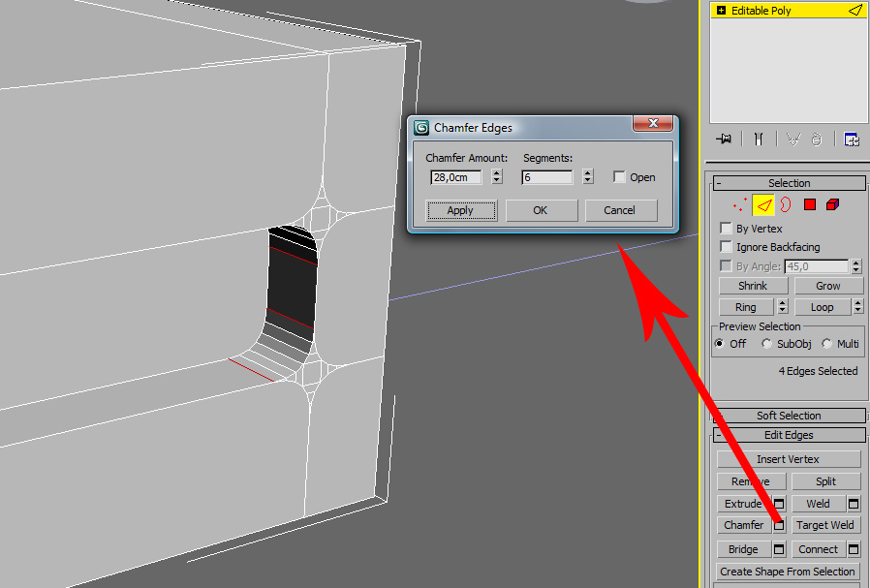870x588 pixels.
Task: Click OK in Chamfer Edges dialog
Action: click(x=541, y=210)
